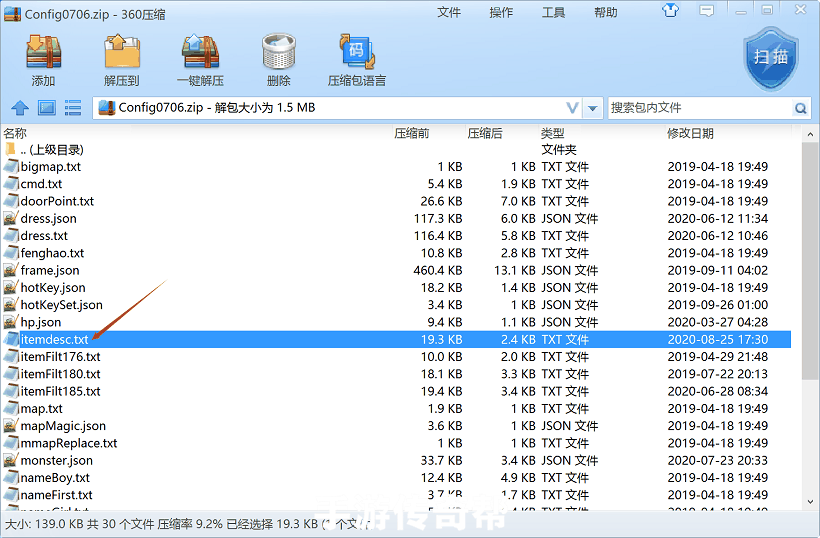Click the 2020-07-23 20:33 date cell
The height and width of the screenshot is (538, 820).
pos(718,461)
